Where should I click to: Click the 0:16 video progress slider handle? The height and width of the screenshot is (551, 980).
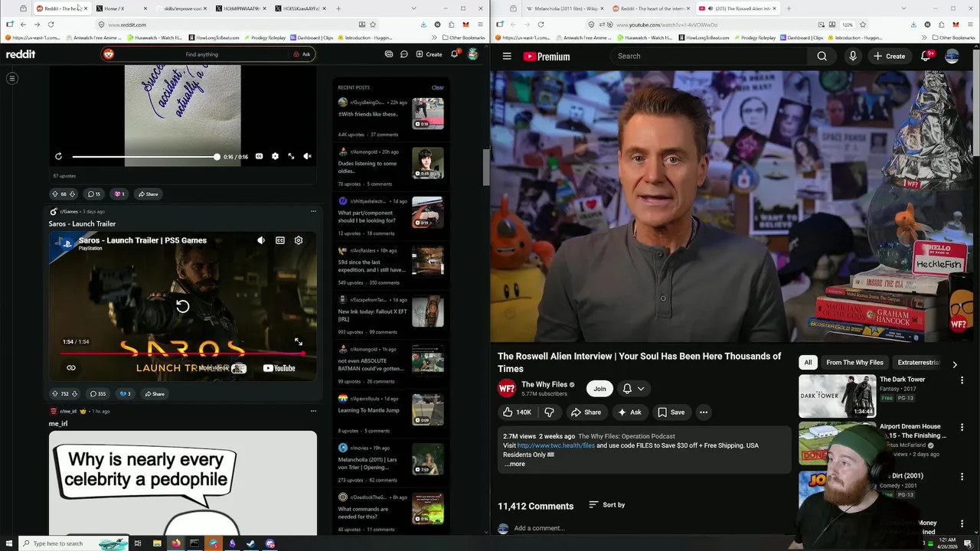pyautogui.click(x=217, y=156)
